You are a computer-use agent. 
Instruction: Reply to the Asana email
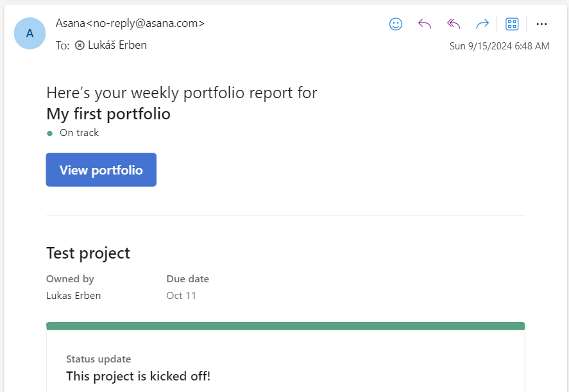[x=424, y=24]
